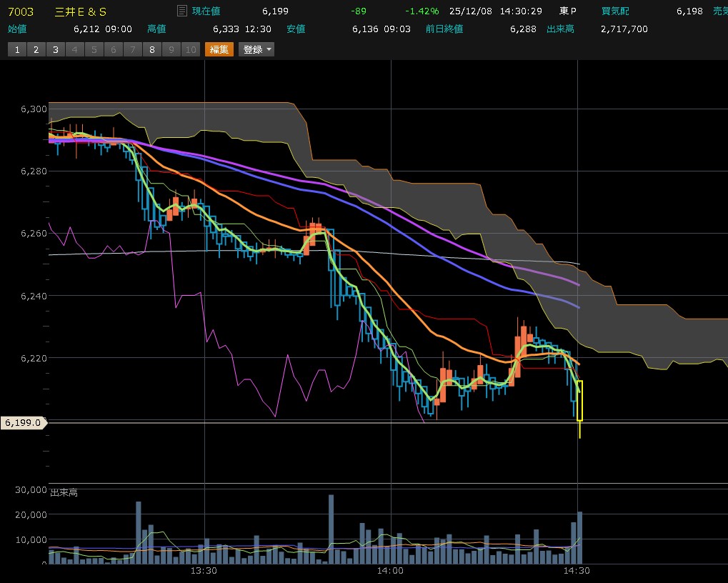Screen dimensions: 728x583
Task: Switch to chart preset 2
Action: pyautogui.click(x=36, y=49)
